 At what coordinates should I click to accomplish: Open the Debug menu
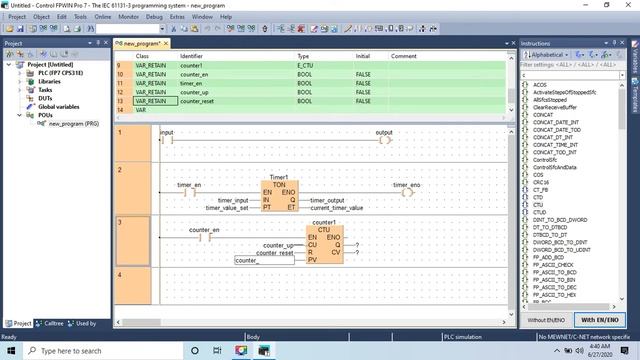[154, 17]
